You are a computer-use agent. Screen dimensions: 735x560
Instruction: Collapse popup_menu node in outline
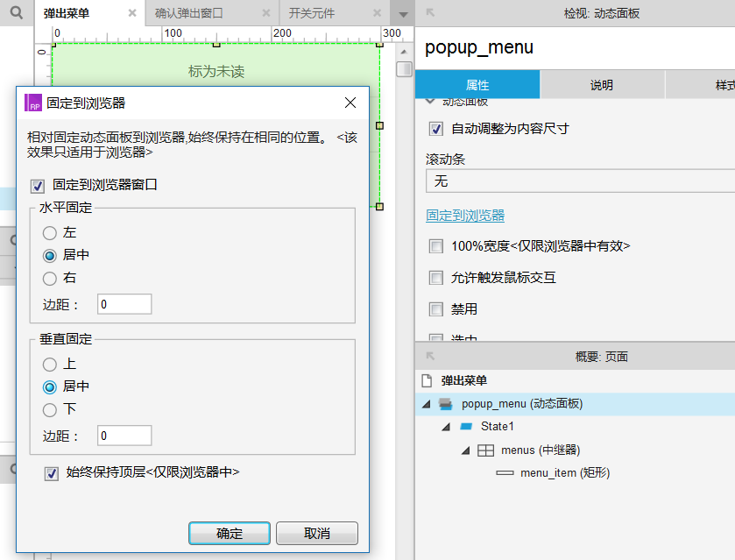426,404
